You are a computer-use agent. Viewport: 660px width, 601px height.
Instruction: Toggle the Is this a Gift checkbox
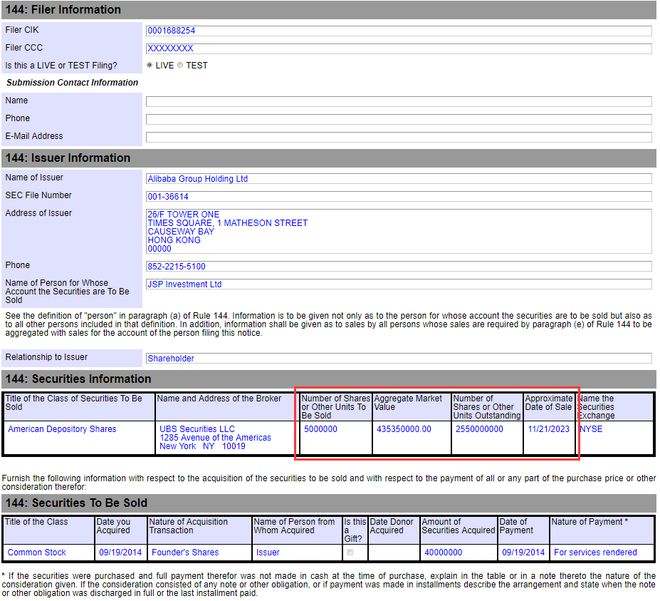pos(349,552)
